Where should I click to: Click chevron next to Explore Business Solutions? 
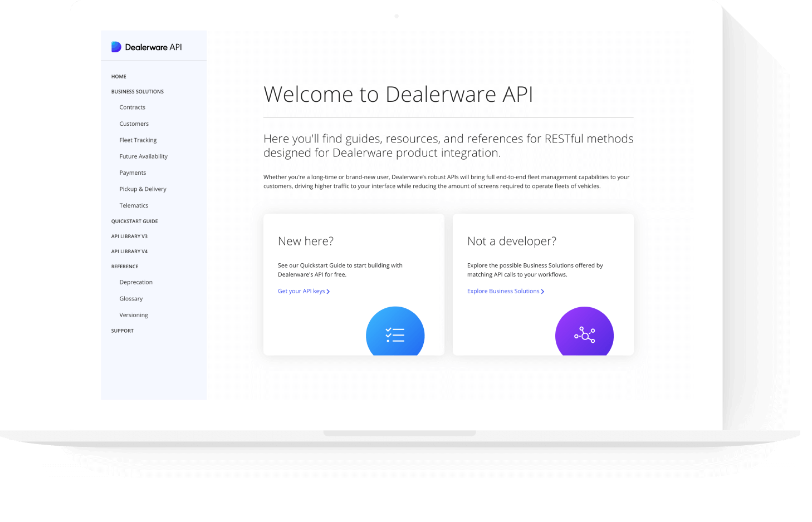(x=542, y=292)
